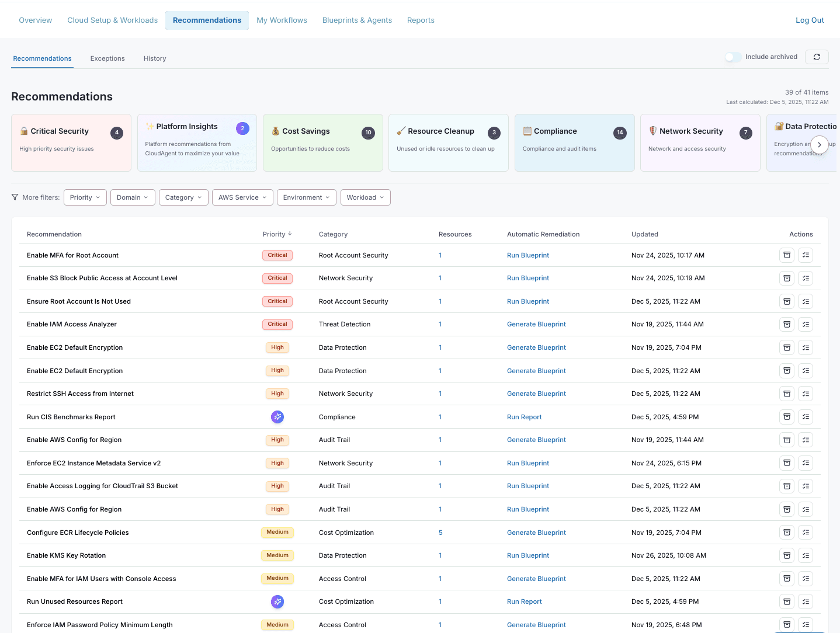Click "Run Blueprint" for Enable MFA for Root Account
The height and width of the screenshot is (633, 840).
528,255
